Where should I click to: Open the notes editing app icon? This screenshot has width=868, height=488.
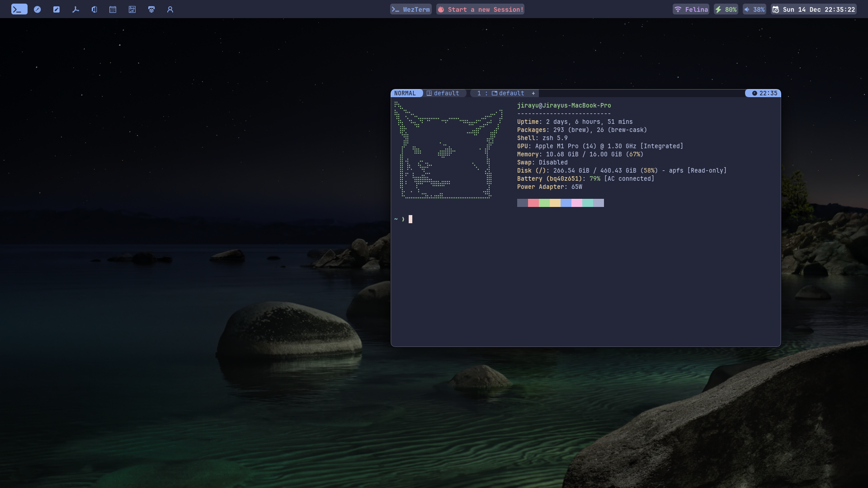click(57, 9)
